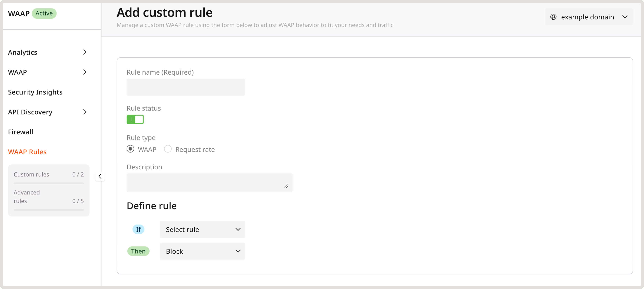Open the Select rule dropdown
The image size is (644, 289).
pos(202,229)
